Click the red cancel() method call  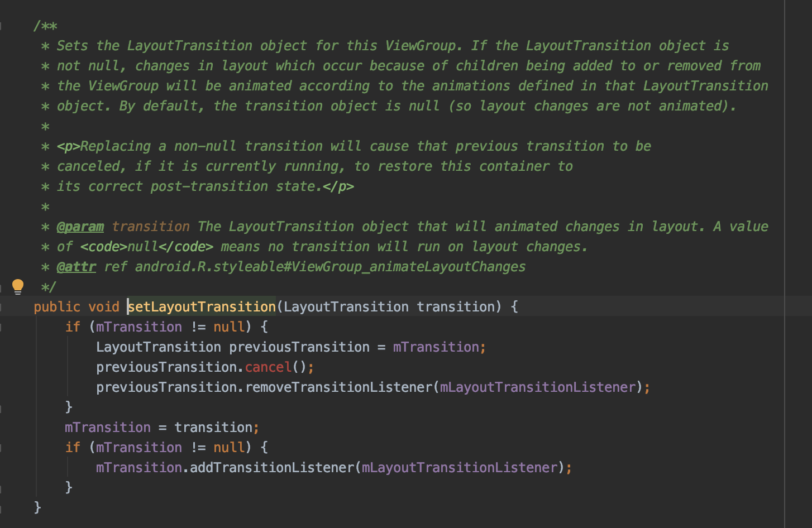click(x=268, y=367)
